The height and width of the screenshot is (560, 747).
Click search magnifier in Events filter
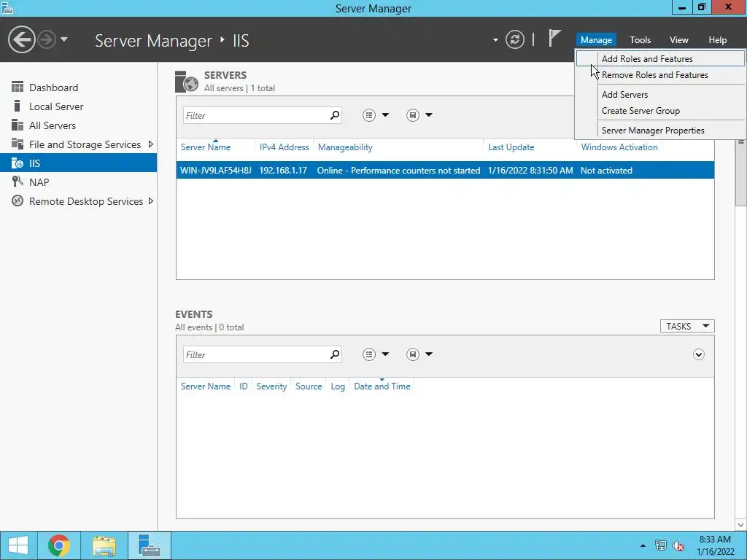point(335,354)
